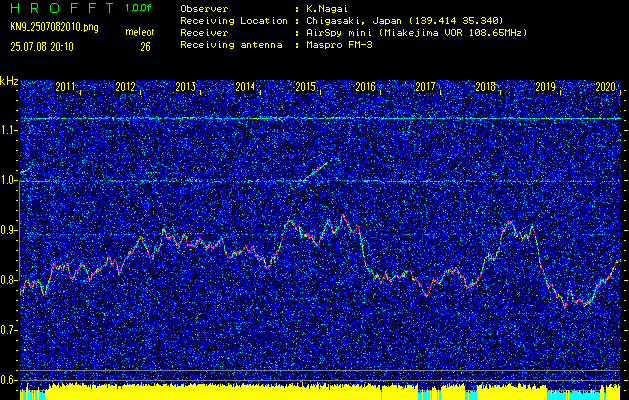
Task: Click the version label 1.00f
Action: click(138, 8)
